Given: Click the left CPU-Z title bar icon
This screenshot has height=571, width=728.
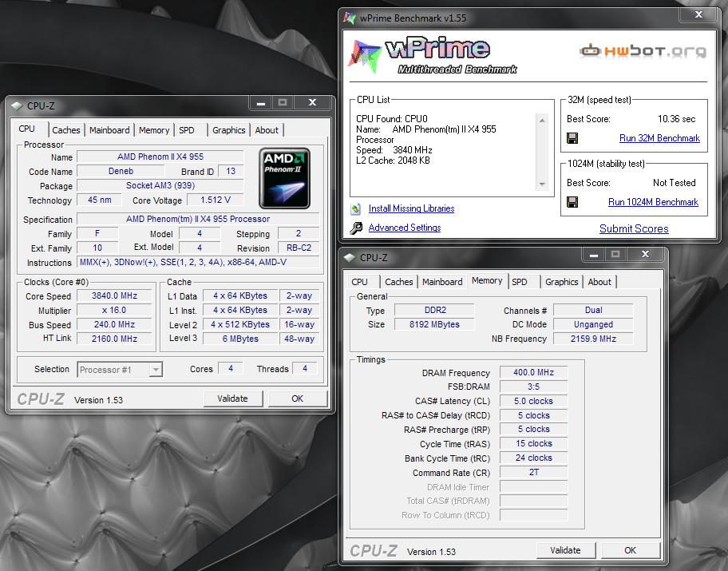Looking at the screenshot, I should point(18,106).
